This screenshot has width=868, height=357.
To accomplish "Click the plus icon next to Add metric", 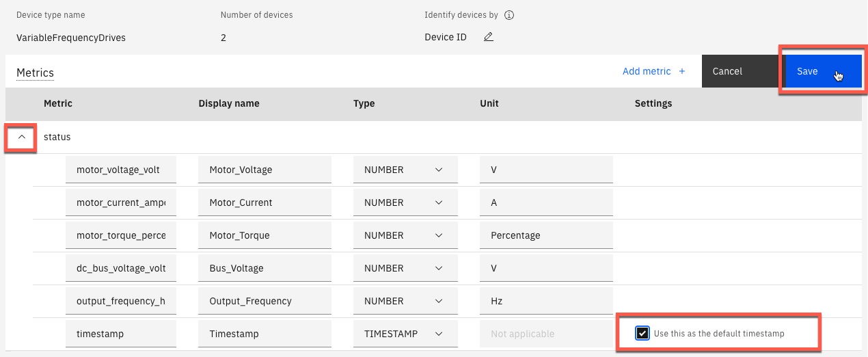I will click(681, 71).
